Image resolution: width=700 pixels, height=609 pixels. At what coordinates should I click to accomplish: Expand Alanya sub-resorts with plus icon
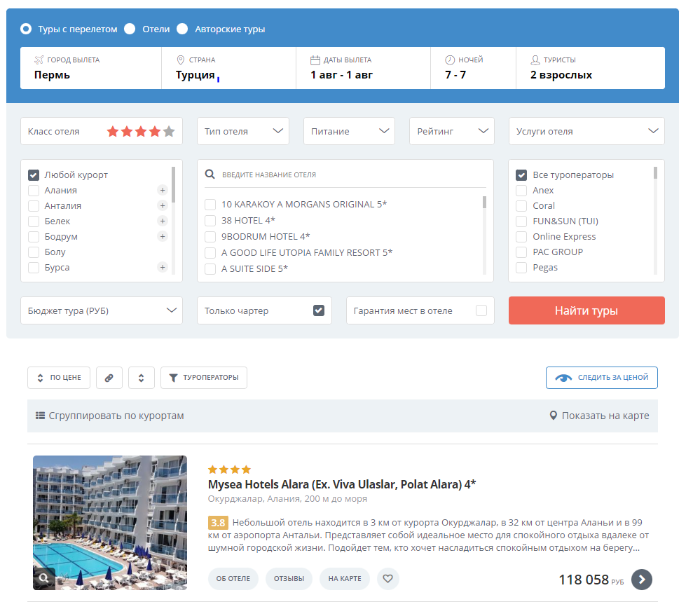[163, 190]
